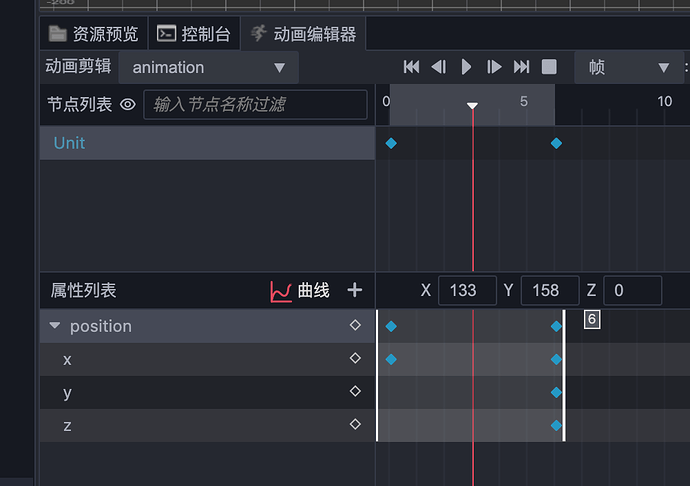Image resolution: width=690 pixels, height=486 pixels.
Task: Open the animation clip dropdown
Action: point(207,67)
